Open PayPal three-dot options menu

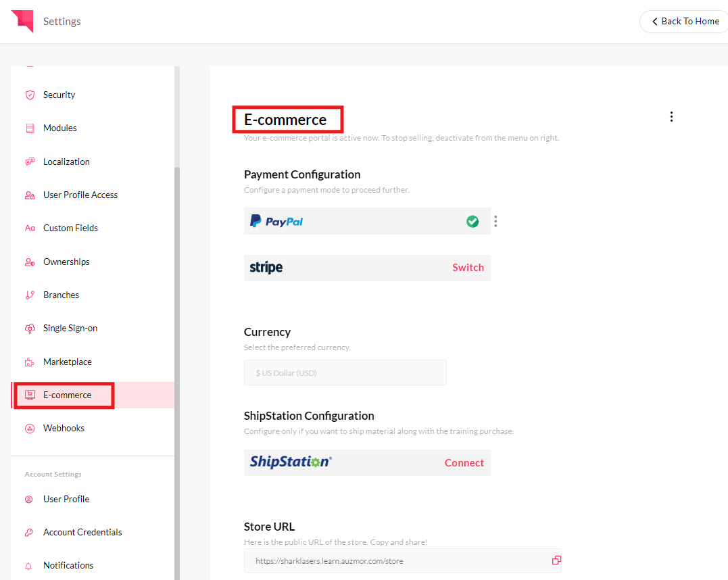click(496, 222)
